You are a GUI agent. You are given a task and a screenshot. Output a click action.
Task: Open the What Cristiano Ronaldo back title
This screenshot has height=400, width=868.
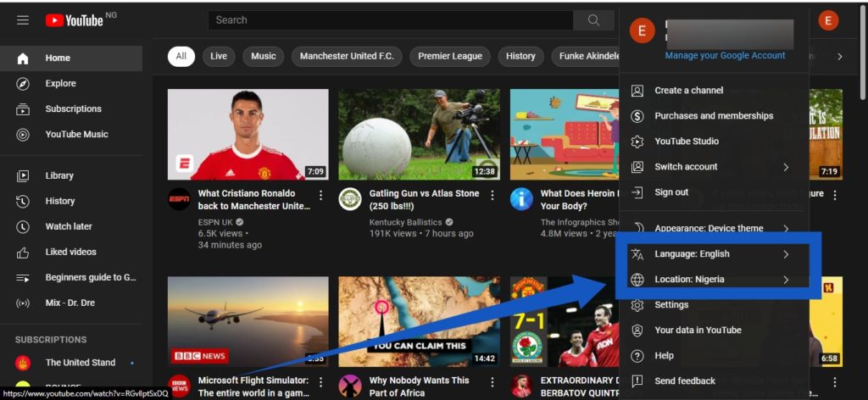pos(254,200)
